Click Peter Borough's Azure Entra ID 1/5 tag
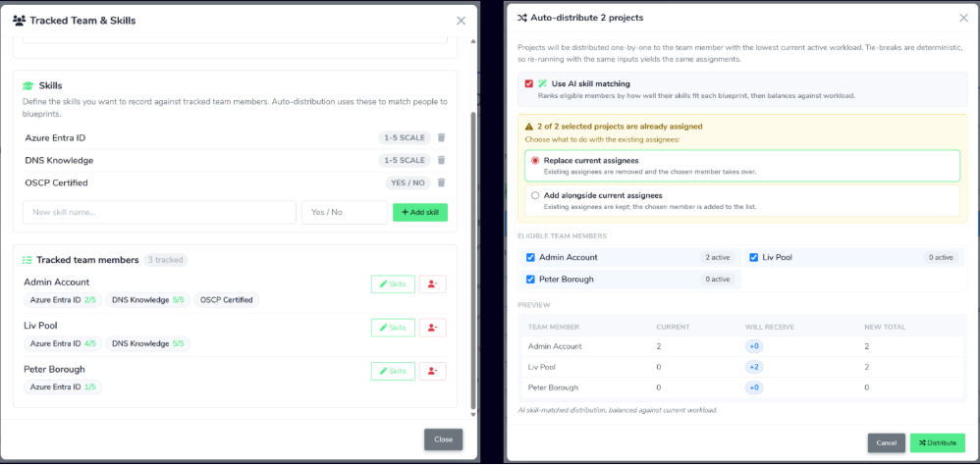This screenshot has height=466, width=980. click(x=63, y=387)
